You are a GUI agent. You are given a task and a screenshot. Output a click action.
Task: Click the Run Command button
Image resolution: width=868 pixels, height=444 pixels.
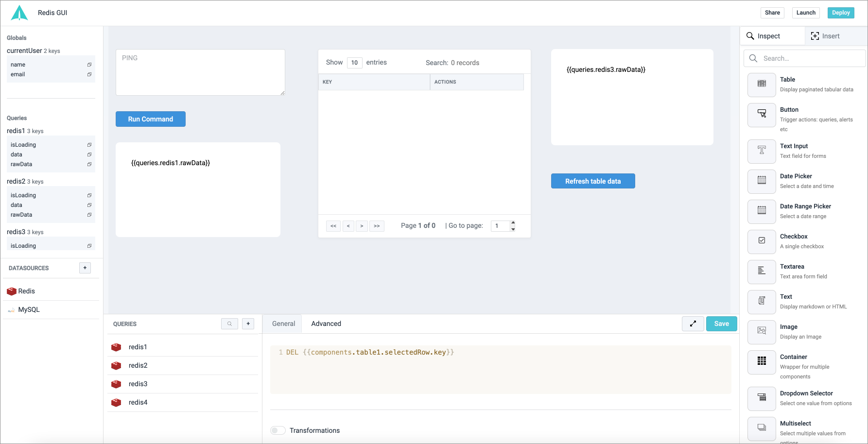[151, 119]
